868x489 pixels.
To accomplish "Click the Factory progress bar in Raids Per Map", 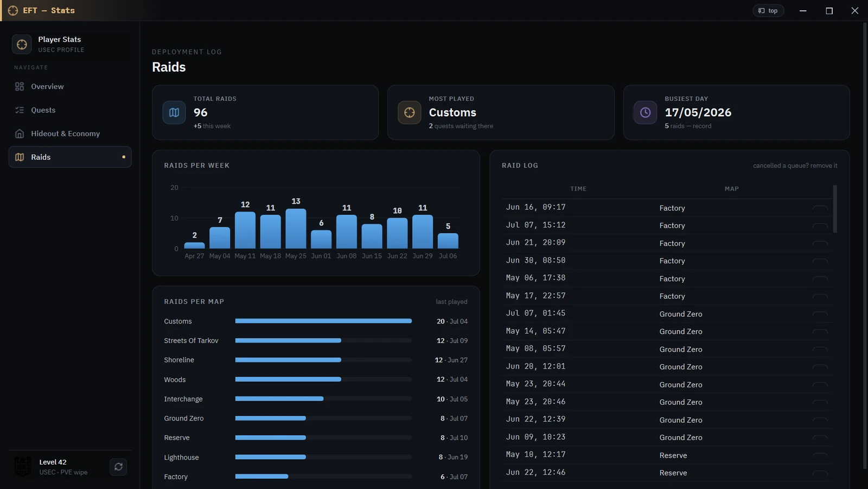I will (323, 477).
